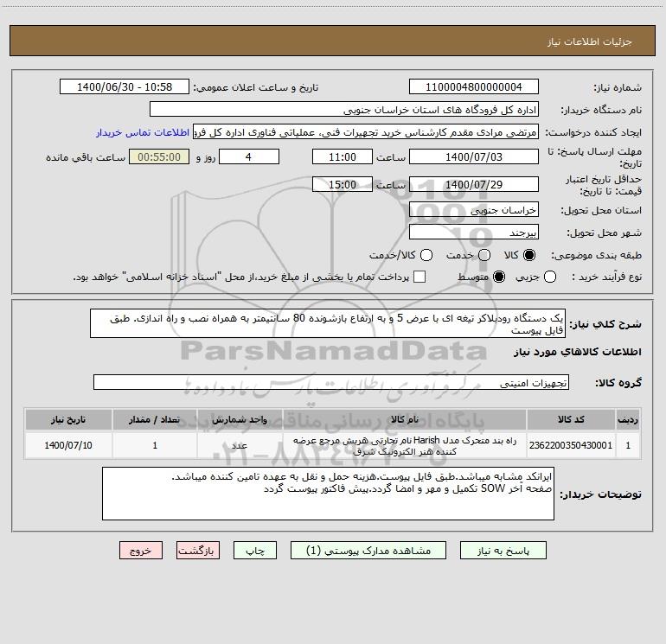Click the general description text box

[328, 323]
